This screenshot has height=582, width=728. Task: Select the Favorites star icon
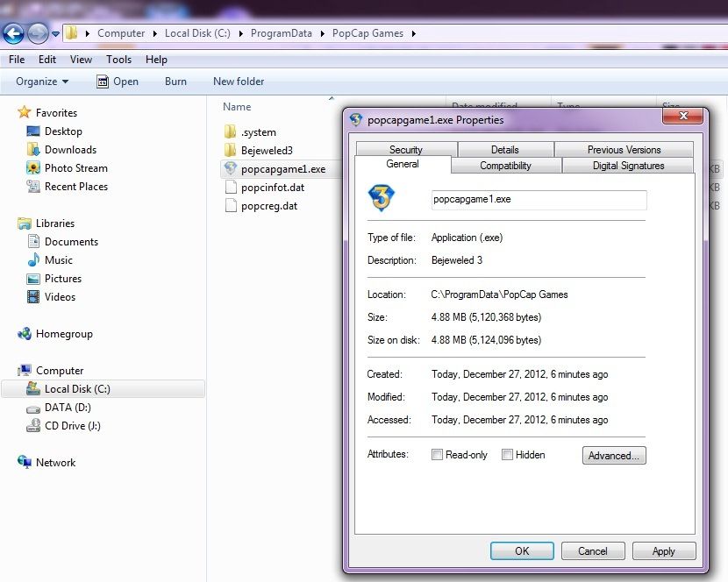25,112
